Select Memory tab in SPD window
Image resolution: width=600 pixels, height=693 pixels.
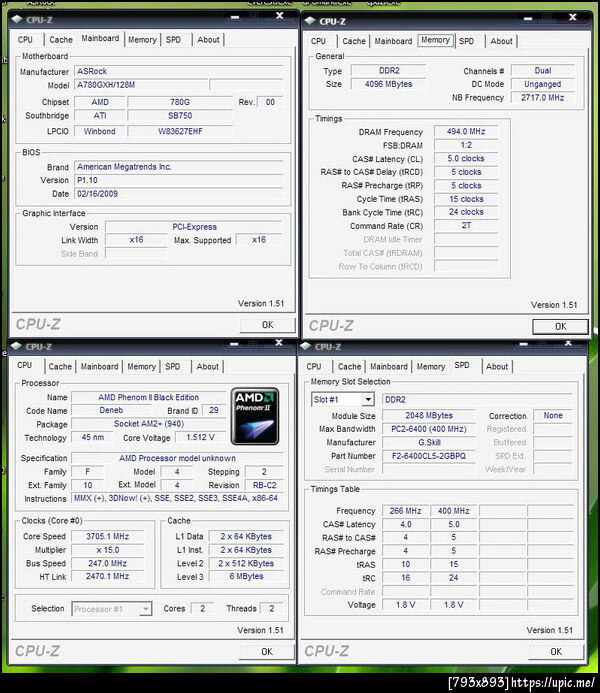coord(431,366)
